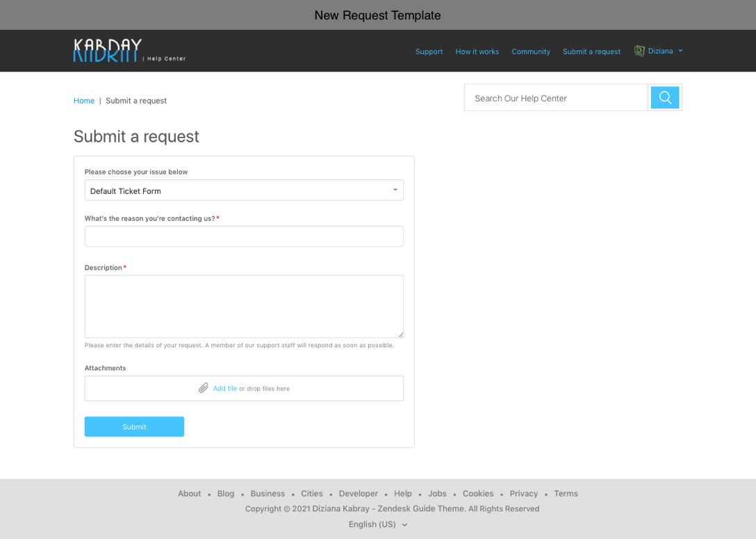Viewport: 756px width, 539px height.
Task: Open the Developer footer link
Action: point(358,494)
